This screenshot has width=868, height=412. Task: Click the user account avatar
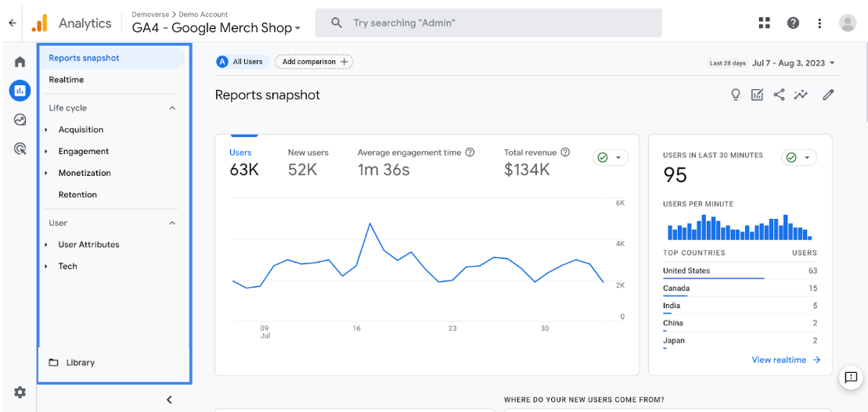coord(848,23)
